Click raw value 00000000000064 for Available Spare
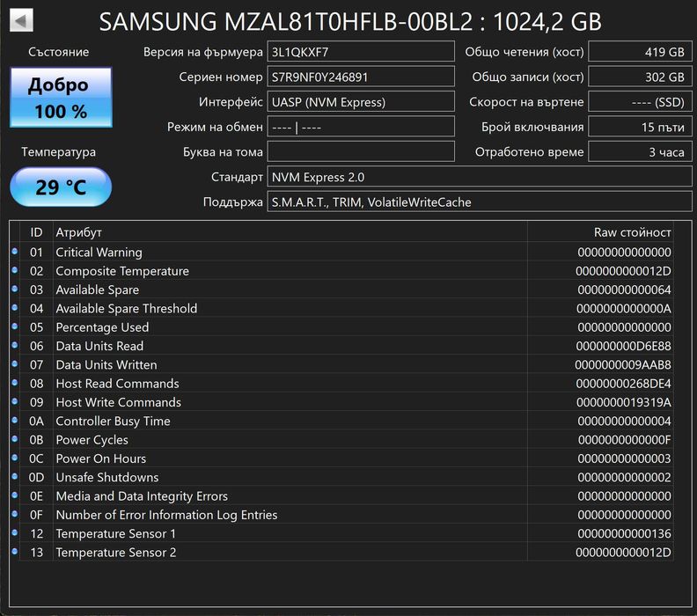This screenshot has width=697, height=616. [x=624, y=290]
